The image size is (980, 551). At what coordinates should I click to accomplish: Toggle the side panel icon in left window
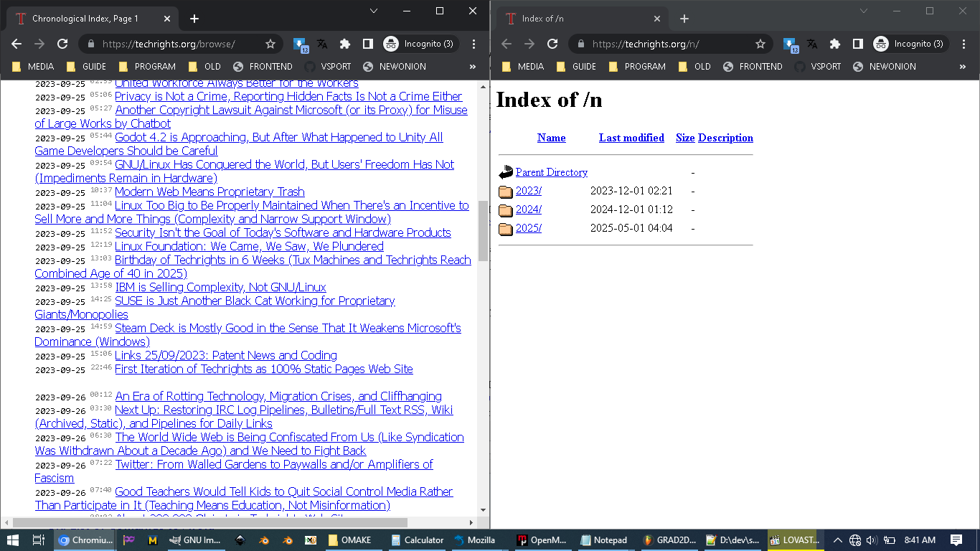click(x=368, y=44)
